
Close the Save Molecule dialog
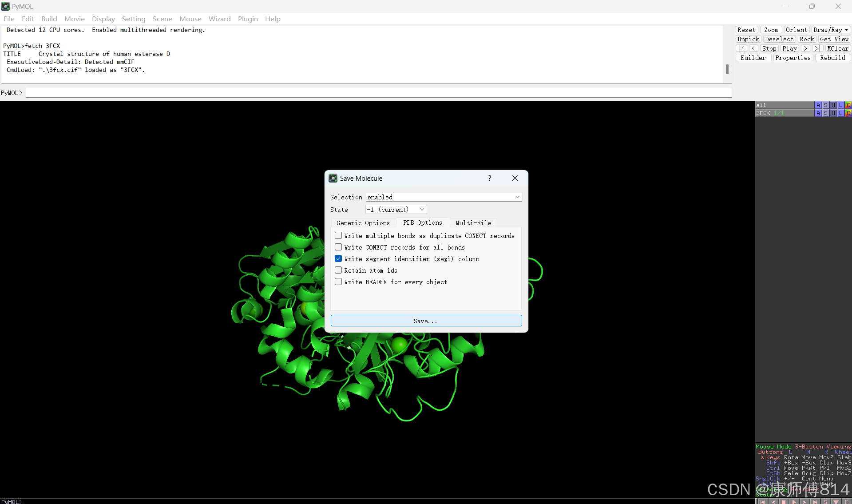tap(515, 178)
